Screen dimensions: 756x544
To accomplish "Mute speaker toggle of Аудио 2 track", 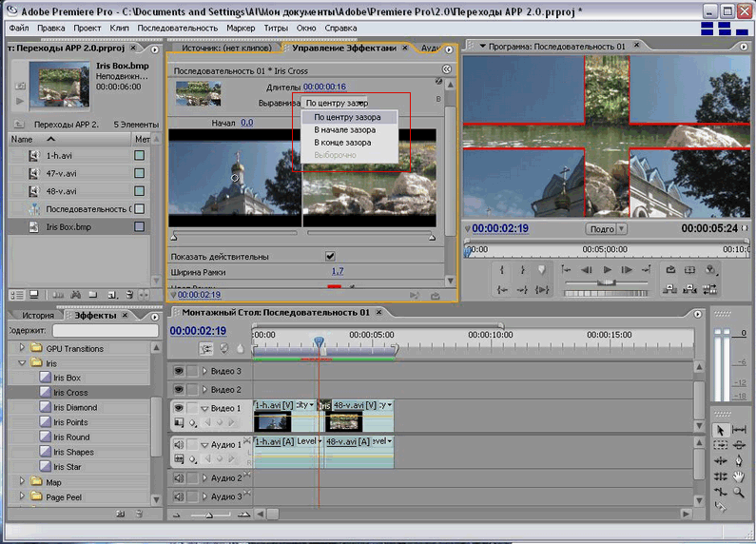I will pyautogui.click(x=179, y=478).
